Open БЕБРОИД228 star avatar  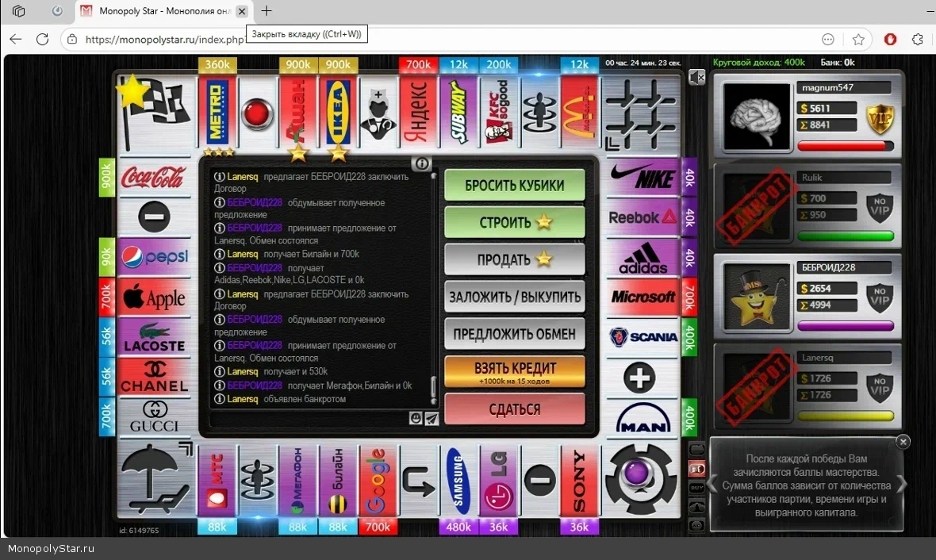(x=756, y=297)
